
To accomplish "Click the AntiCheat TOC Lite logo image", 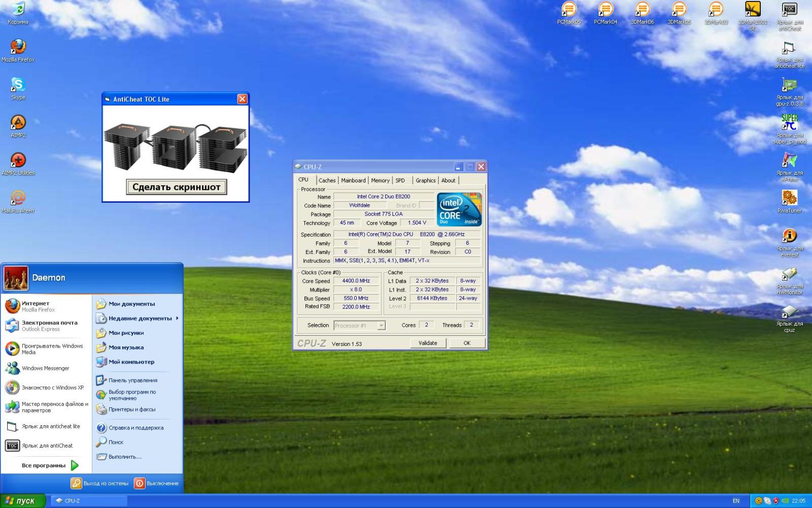I will pos(176,148).
